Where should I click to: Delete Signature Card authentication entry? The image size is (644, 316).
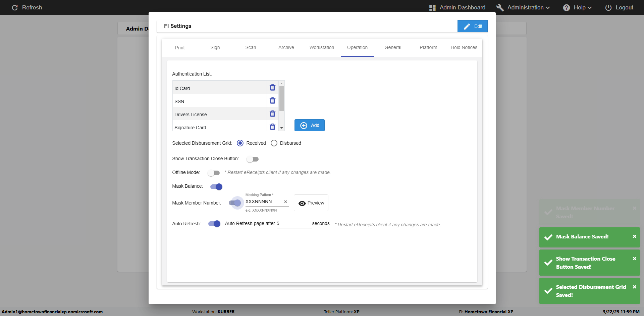(272, 127)
